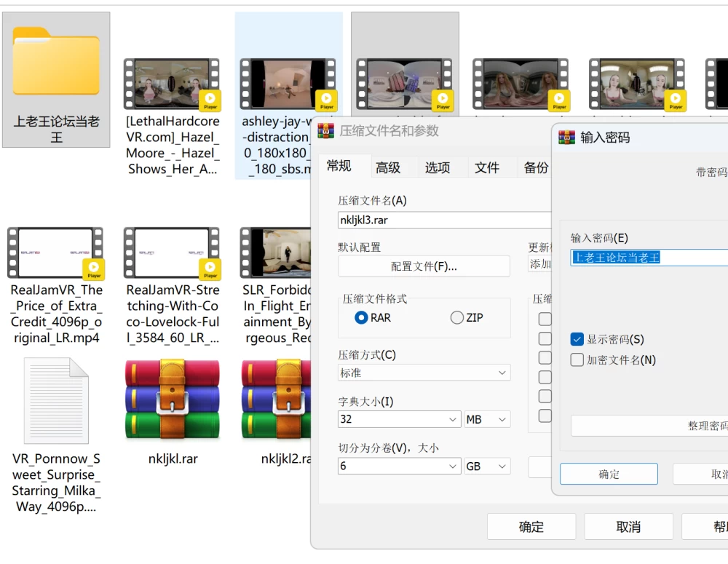Image resolution: width=728 pixels, height=564 pixels.
Task: Click the 整理密码 button
Action: (649, 426)
